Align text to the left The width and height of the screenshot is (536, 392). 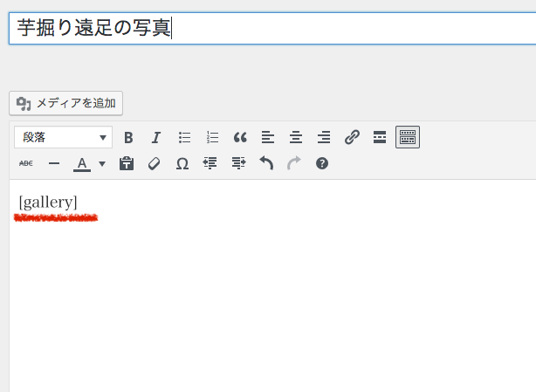click(x=268, y=137)
